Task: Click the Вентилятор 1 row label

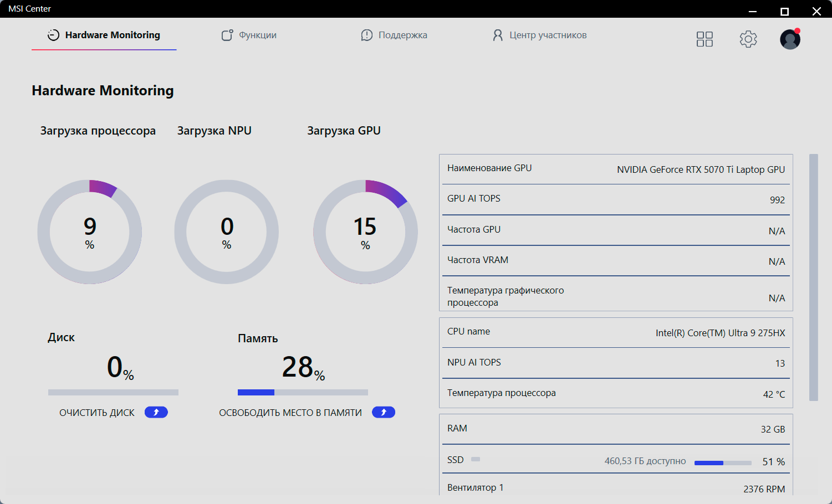Action: pos(476,487)
